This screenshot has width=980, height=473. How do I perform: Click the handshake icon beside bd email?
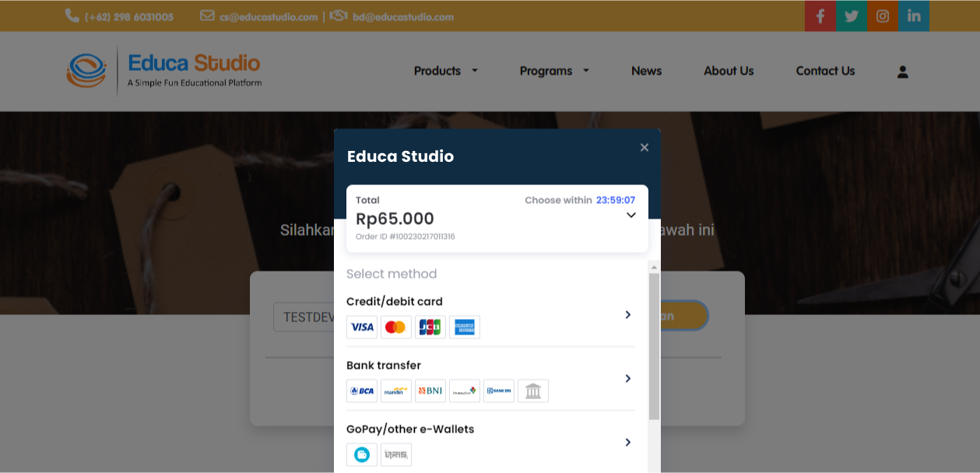[339, 16]
